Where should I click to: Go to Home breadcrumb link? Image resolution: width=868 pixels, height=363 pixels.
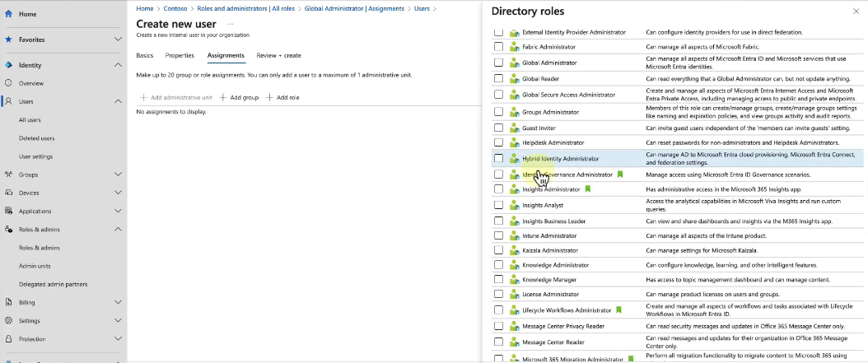[x=144, y=8]
